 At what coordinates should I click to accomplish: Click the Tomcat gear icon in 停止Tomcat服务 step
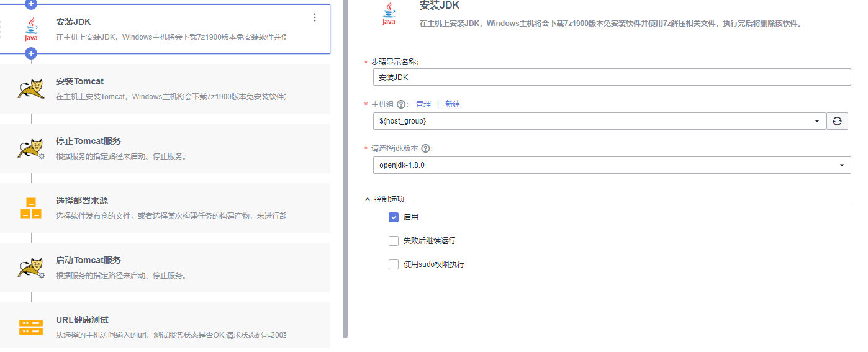(x=30, y=148)
